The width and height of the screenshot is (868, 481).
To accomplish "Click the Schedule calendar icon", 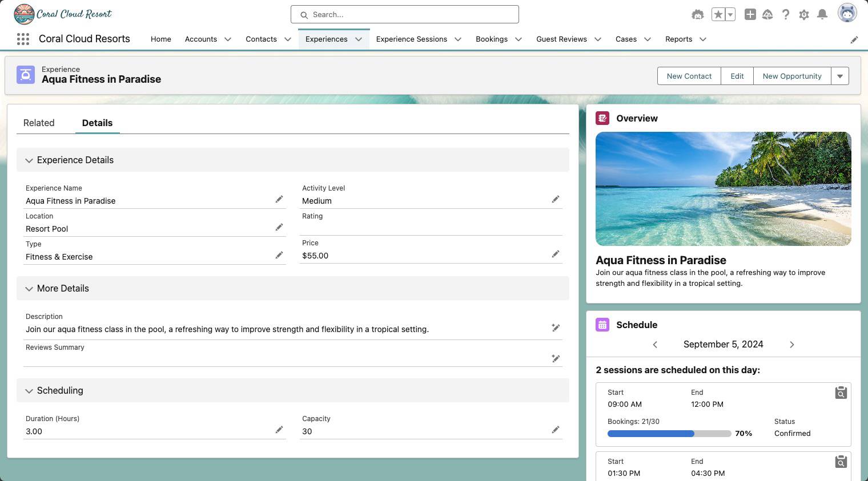I will pos(602,324).
